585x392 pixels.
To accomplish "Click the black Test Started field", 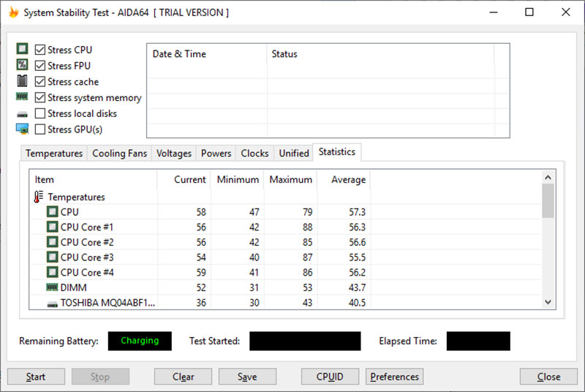I will click(305, 341).
